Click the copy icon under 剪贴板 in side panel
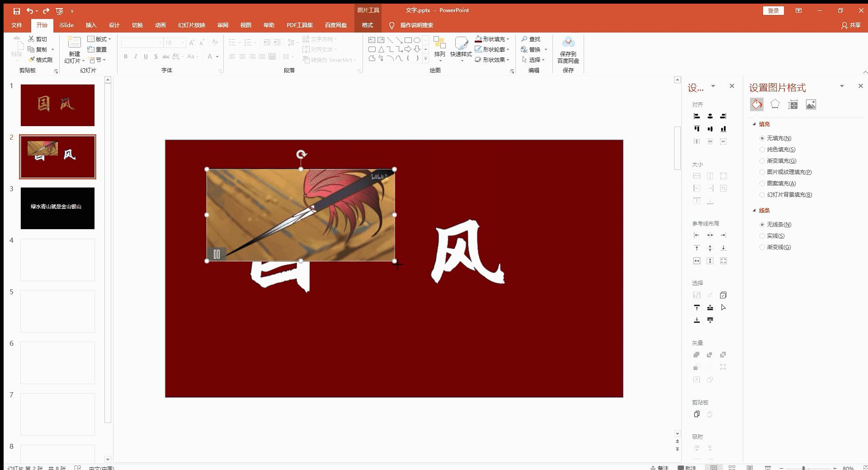868x470 pixels. (697, 414)
